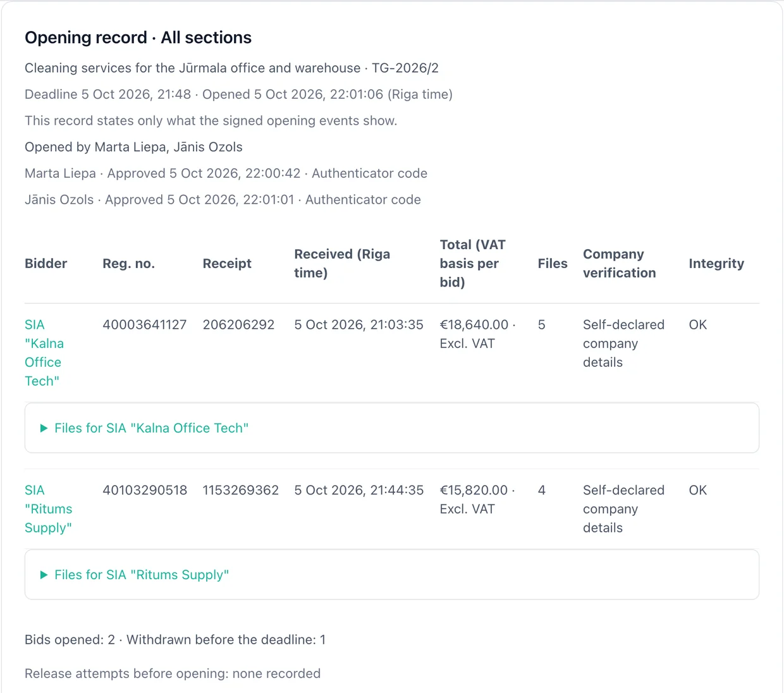Viewport: 784px width, 693px height.
Task: Select the Opening record · All sections heading
Action: click(x=138, y=38)
